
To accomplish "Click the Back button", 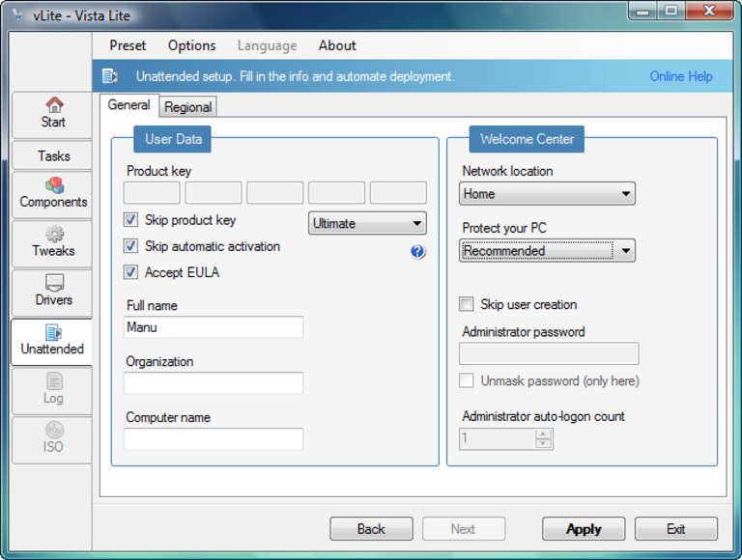I will (371, 529).
